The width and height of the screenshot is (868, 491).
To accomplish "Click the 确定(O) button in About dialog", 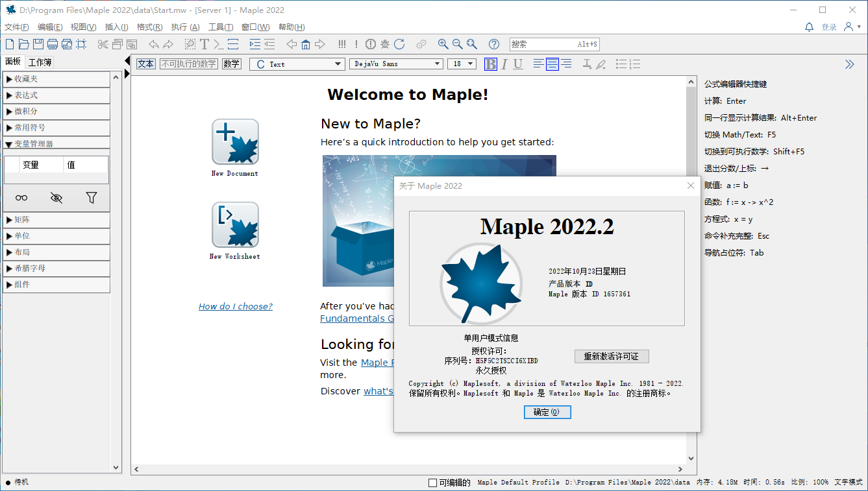I will 547,412.
